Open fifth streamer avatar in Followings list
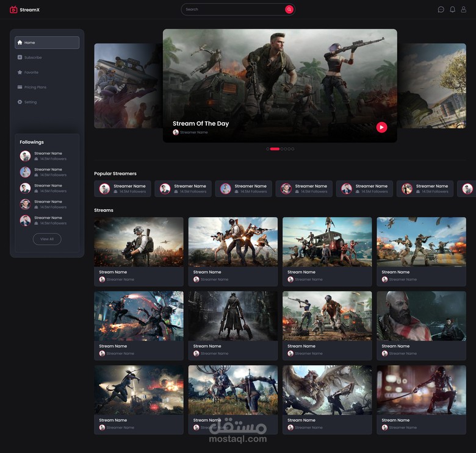Screen dimensions: 476x453 pyautogui.click(x=25, y=221)
